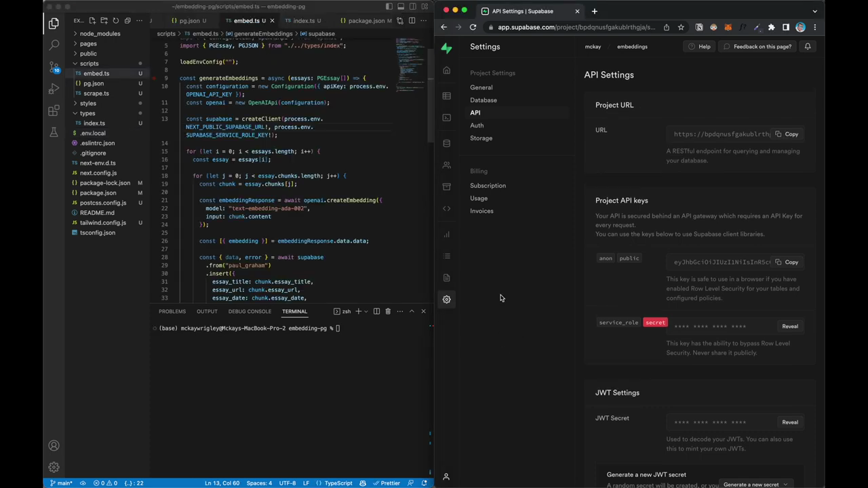Expand node_modules folder
Viewport: 868px width, 488px height.
click(x=100, y=34)
